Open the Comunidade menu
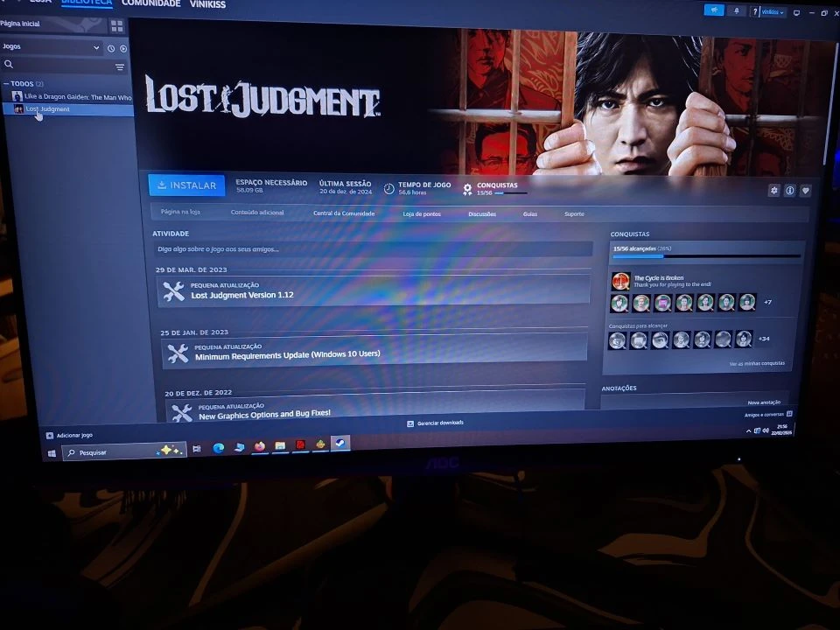The width and height of the screenshot is (840, 630). click(150, 3)
